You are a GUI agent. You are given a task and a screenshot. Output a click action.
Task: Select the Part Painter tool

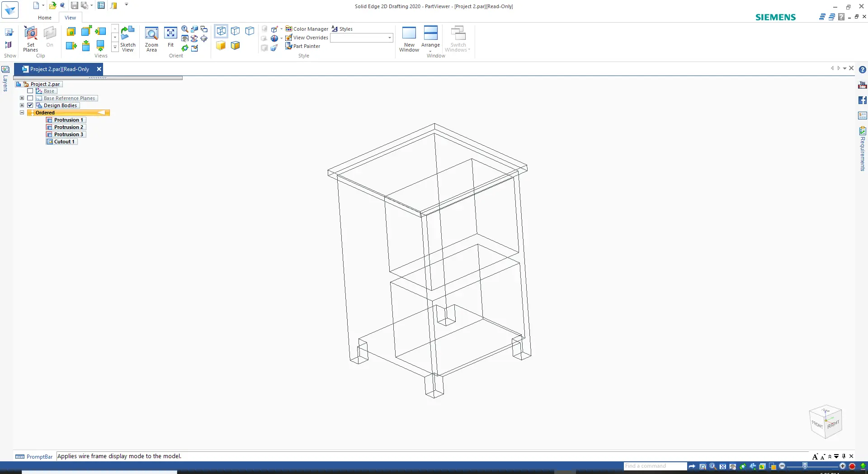coord(302,46)
